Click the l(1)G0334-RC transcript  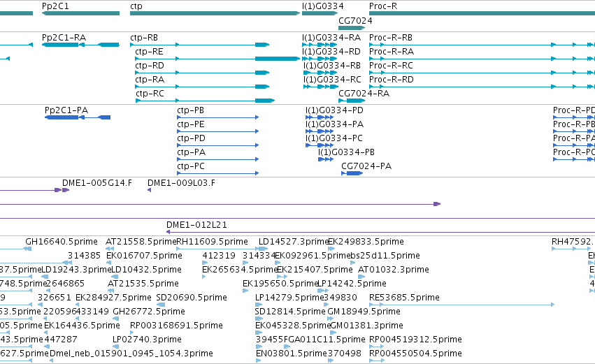[320, 87]
